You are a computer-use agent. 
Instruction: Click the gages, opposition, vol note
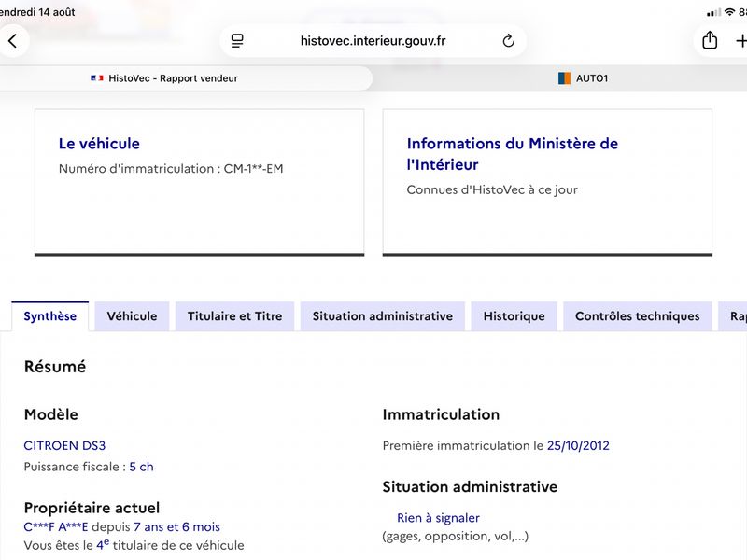pyautogui.click(x=456, y=536)
